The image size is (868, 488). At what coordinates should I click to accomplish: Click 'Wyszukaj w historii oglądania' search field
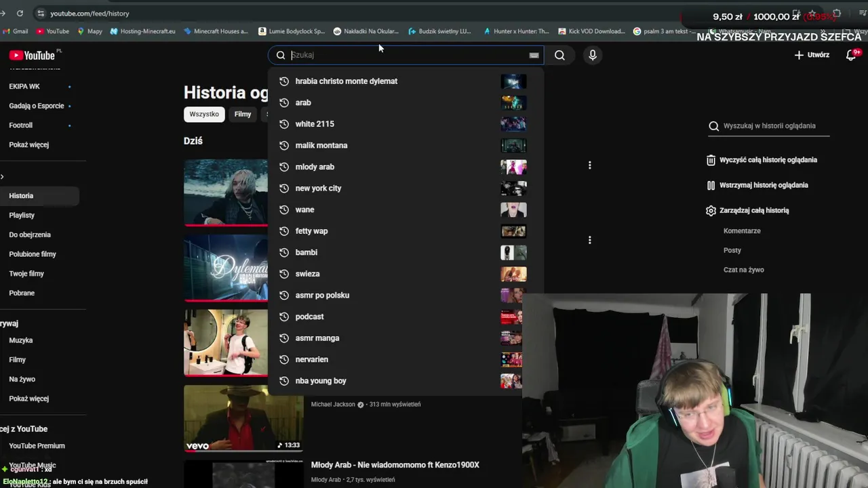tap(769, 126)
